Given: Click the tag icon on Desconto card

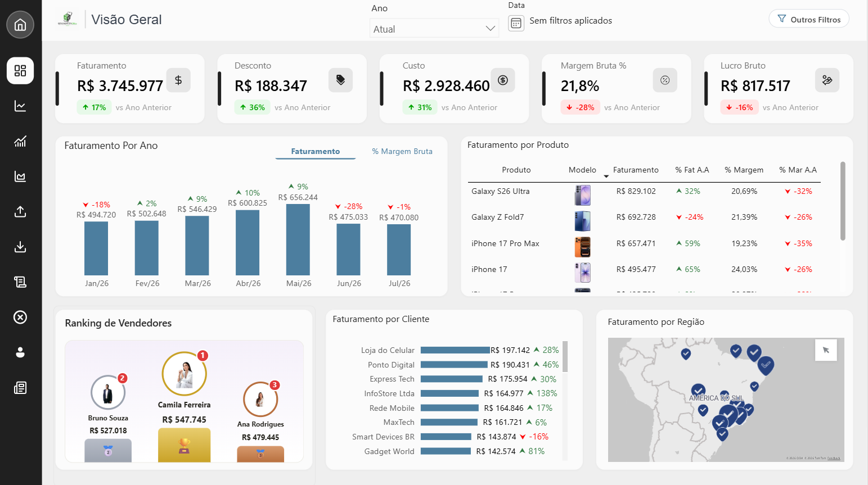Looking at the screenshot, I should coord(340,80).
